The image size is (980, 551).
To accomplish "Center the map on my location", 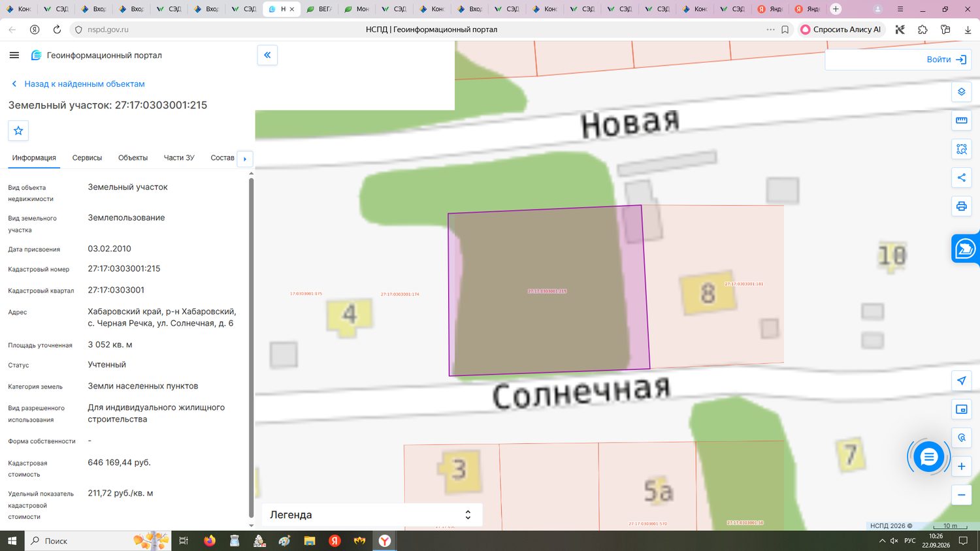I will click(x=961, y=381).
